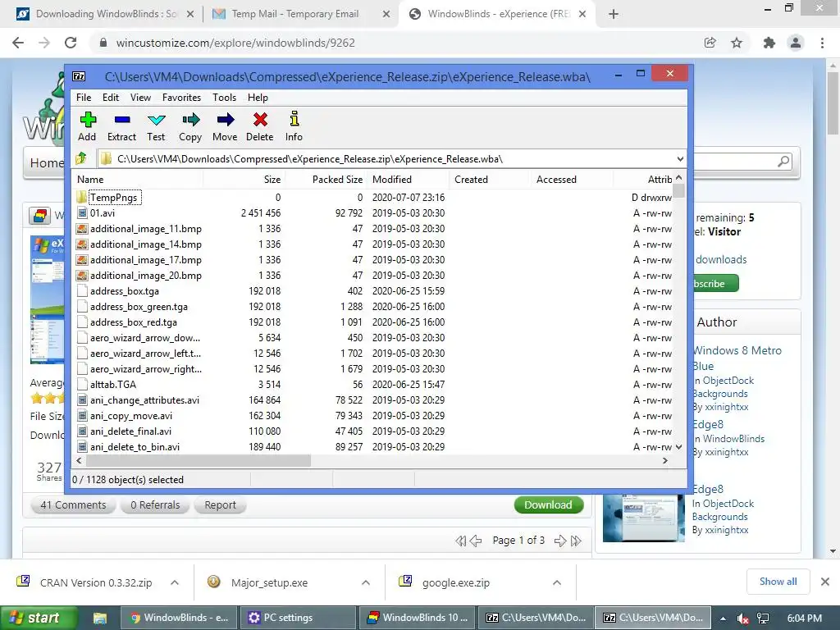This screenshot has height=630, width=840.
Task: Open Windows 8 Metro Blue link
Action: tap(737, 358)
